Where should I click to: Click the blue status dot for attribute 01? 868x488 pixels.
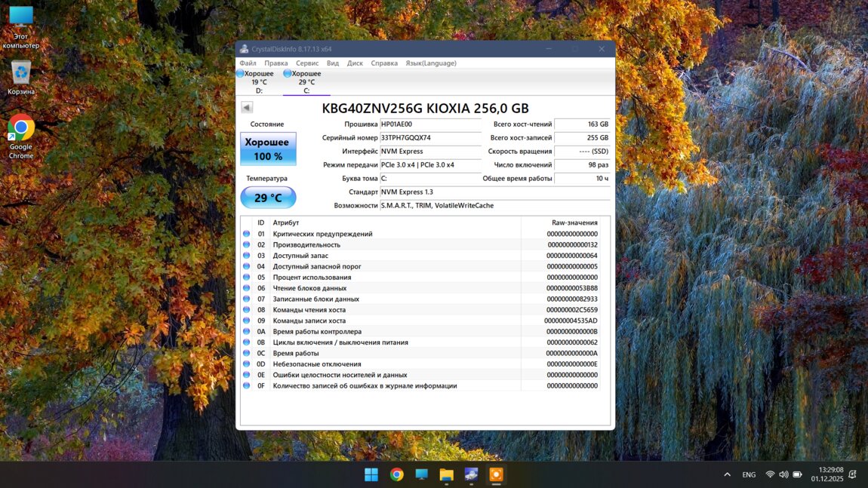pos(246,234)
